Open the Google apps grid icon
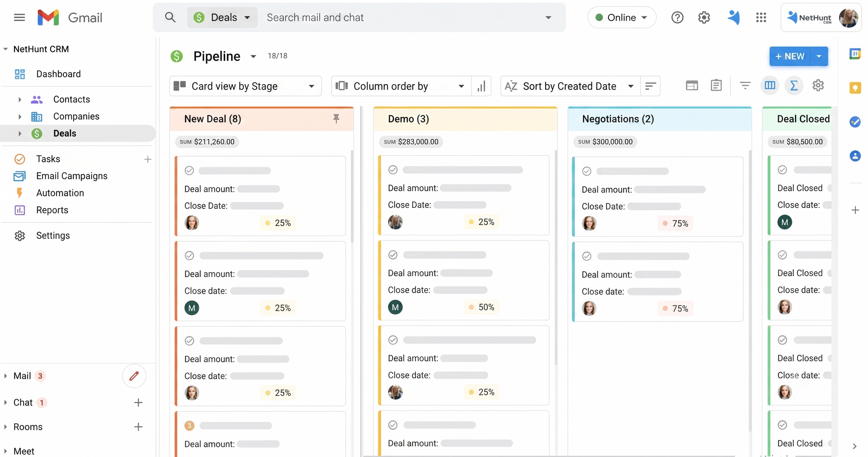The height and width of the screenshot is (457, 868). 761,18
